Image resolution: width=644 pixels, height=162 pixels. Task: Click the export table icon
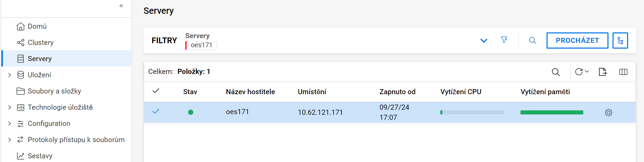tap(602, 72)
